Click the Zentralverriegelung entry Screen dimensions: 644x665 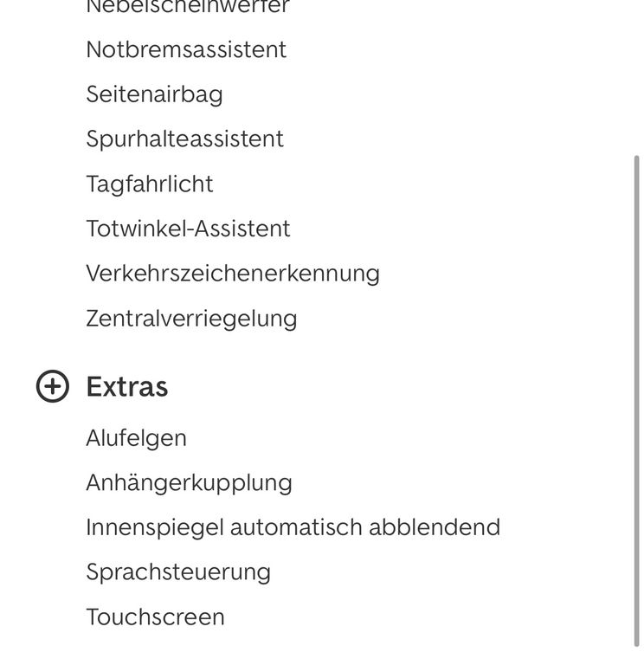[191, 320]
